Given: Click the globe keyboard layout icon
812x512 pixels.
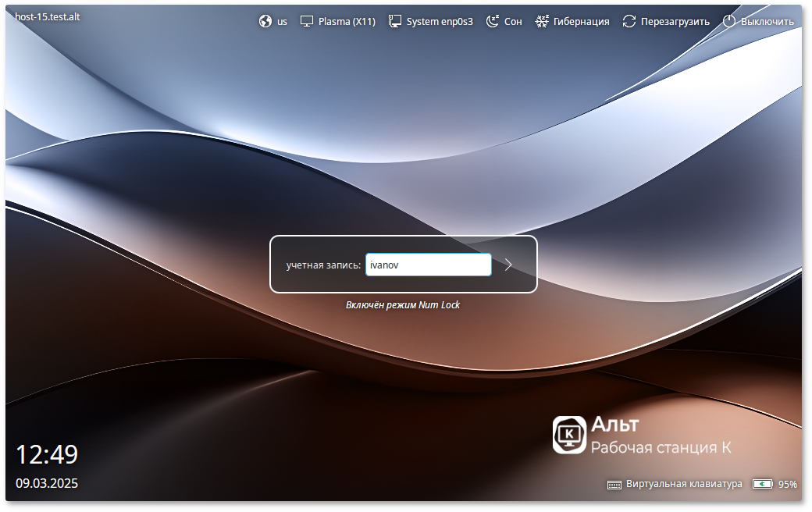Looking at the screenshot, I should pyautogui.click(x=265, y=22).
